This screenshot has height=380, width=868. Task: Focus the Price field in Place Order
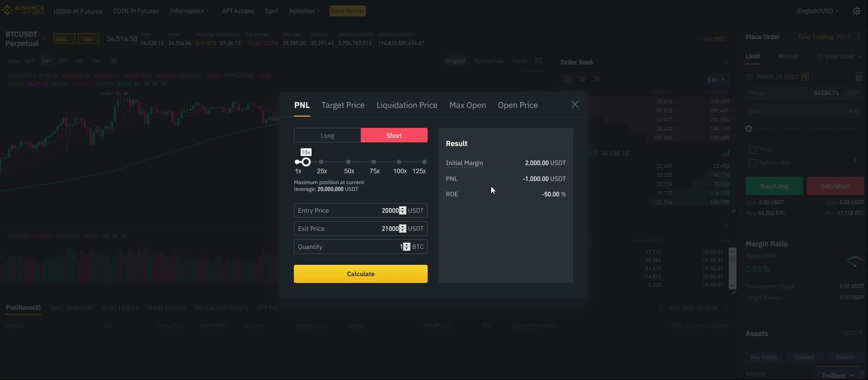805,93
